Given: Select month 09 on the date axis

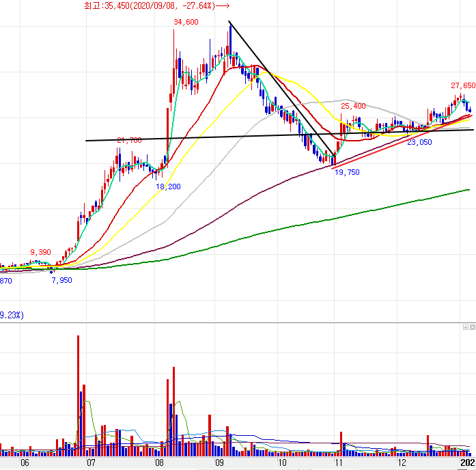Looking at the screenshot, I should pyautogui.click(x=219, y=462).
